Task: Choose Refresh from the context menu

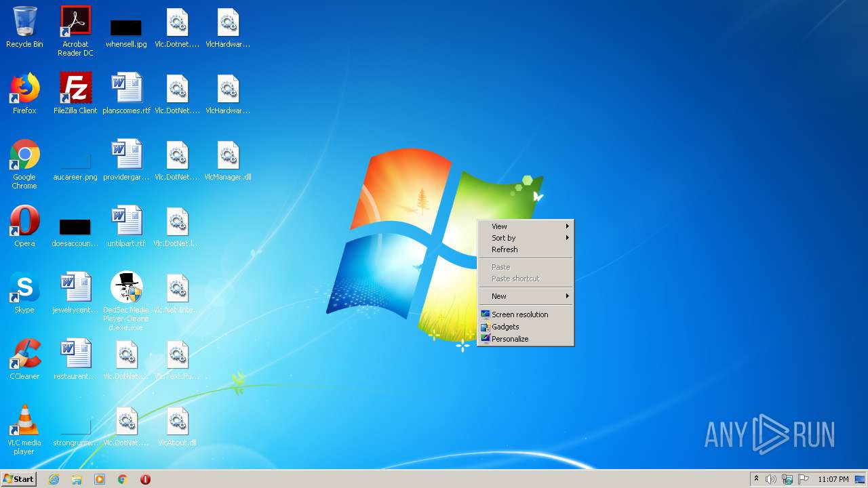Action: pos(526,249)
